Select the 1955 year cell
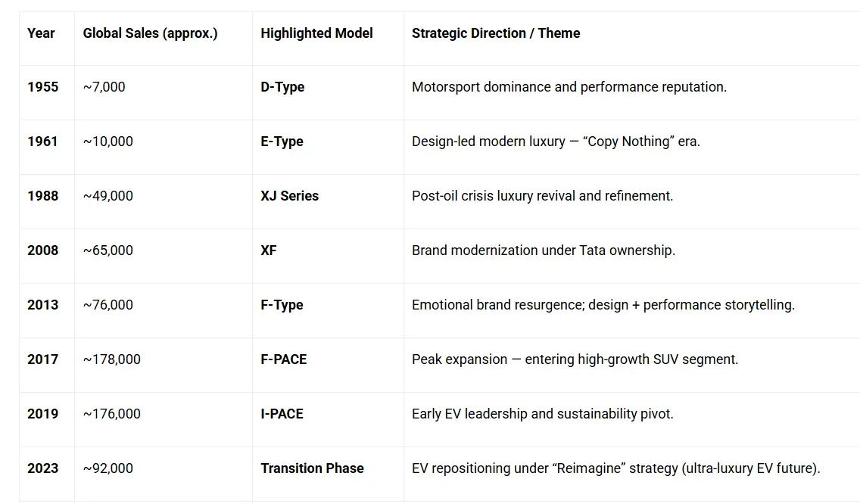This screenshot has width=860, height=504. point(42,87)
